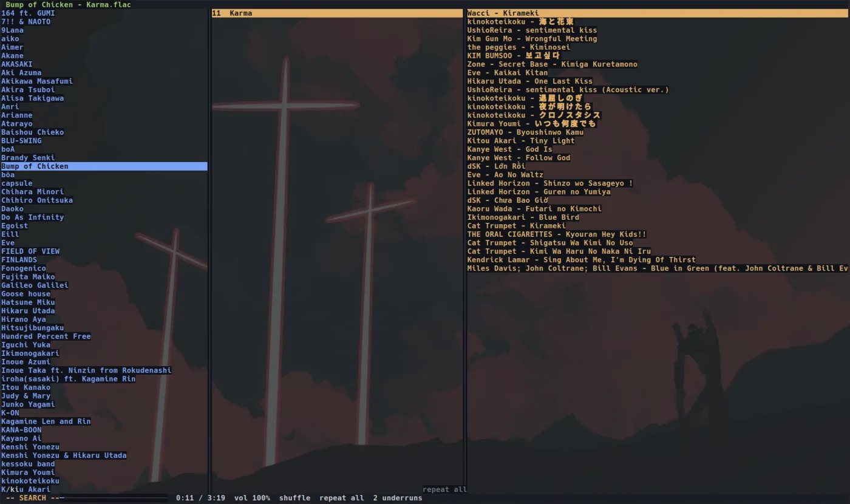Select Eve - Kaikai Kitan track

[508, 72]
